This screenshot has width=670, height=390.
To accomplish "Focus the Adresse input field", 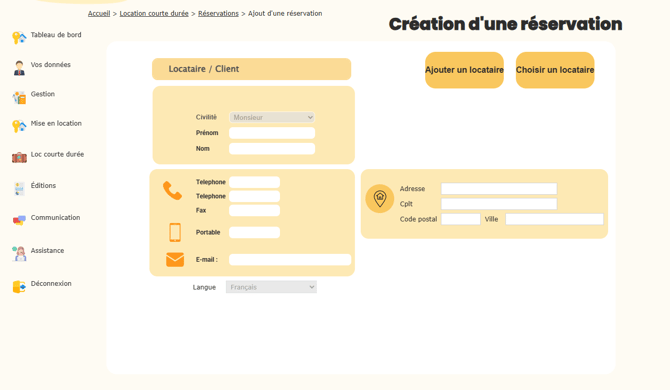I will click(499, 188).
